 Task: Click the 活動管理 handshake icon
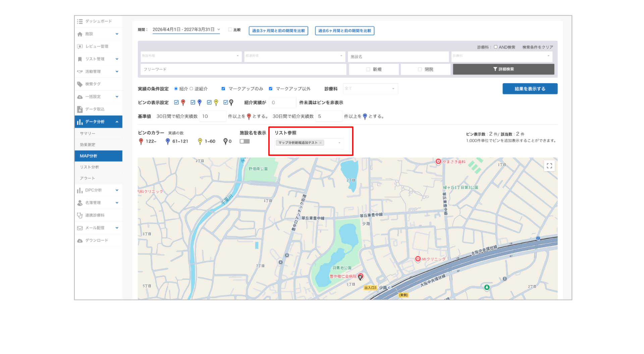pyautogui.click(x=79, y=72)
